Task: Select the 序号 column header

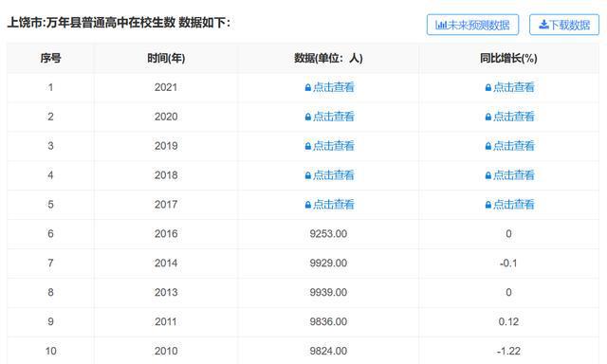Action: pyautogui.click(x=50, y=58)
